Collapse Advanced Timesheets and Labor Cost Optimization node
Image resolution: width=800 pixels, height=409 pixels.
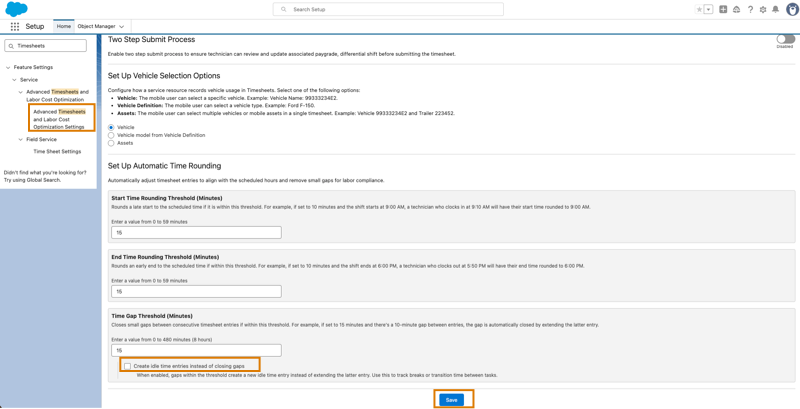(21, 92)
